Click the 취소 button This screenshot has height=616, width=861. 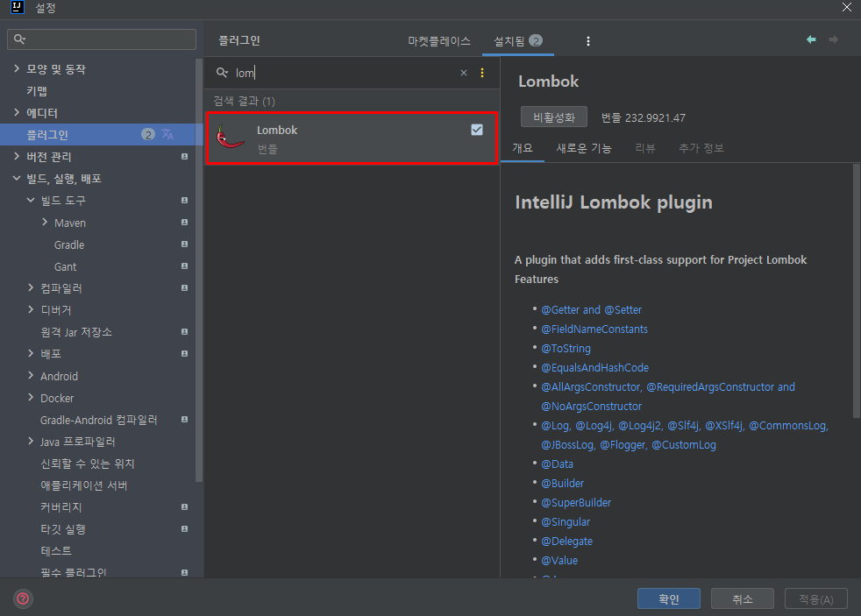[x=743, y=599]
